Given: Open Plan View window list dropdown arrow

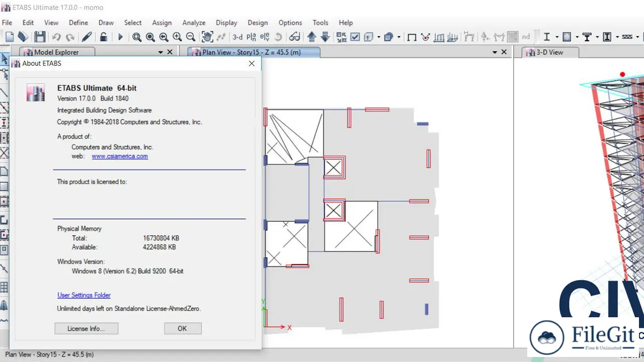Looking at the screenshot, I should coord(495,52).
